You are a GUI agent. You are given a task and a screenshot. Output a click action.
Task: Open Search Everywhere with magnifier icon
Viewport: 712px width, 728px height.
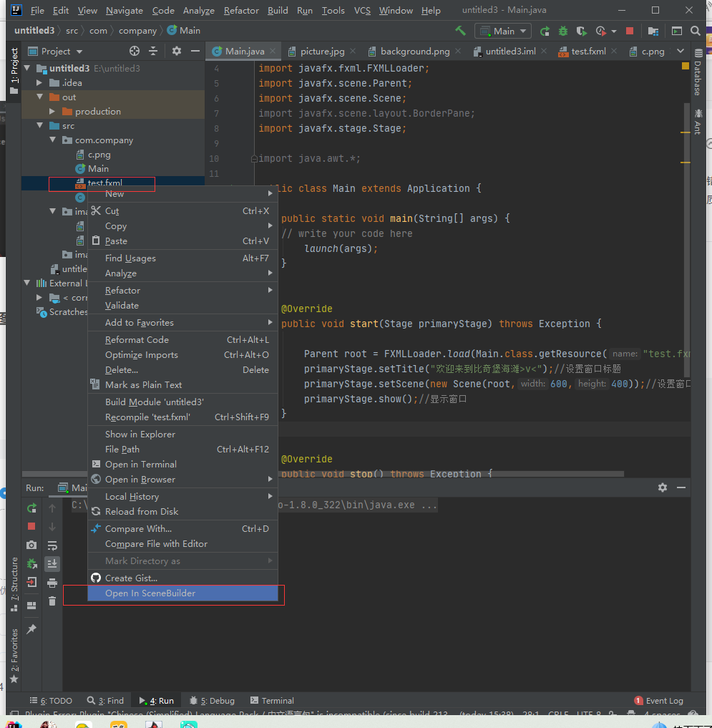click(x=695, y=30)
